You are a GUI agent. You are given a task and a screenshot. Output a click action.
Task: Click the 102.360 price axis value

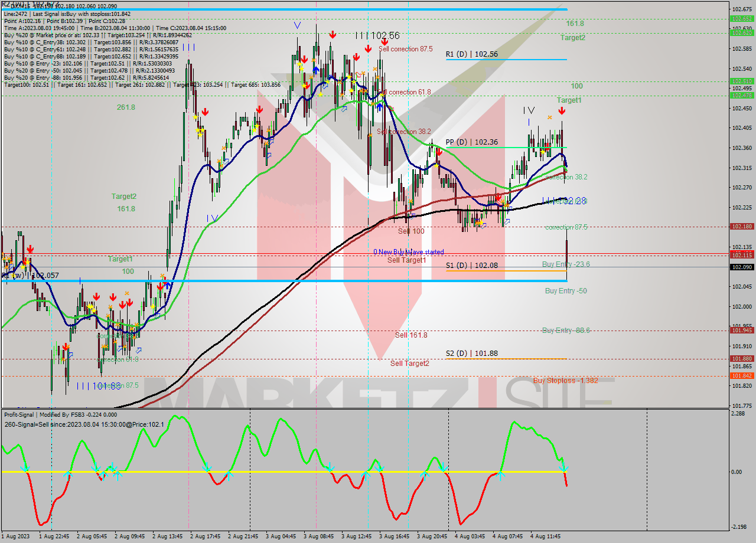click(x=742, y=148)
